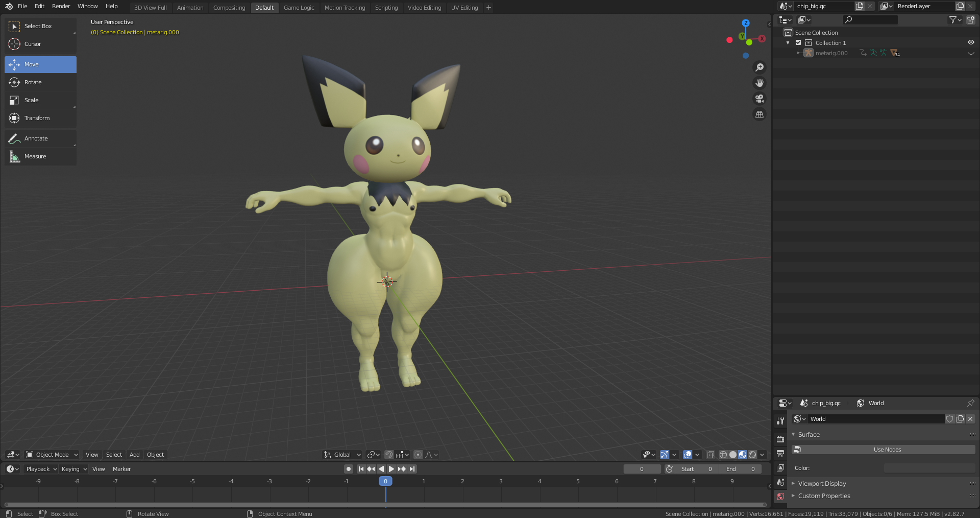980x518 pixels.
Task: Switch to rendered shading mode
Action: pos(752,455)
